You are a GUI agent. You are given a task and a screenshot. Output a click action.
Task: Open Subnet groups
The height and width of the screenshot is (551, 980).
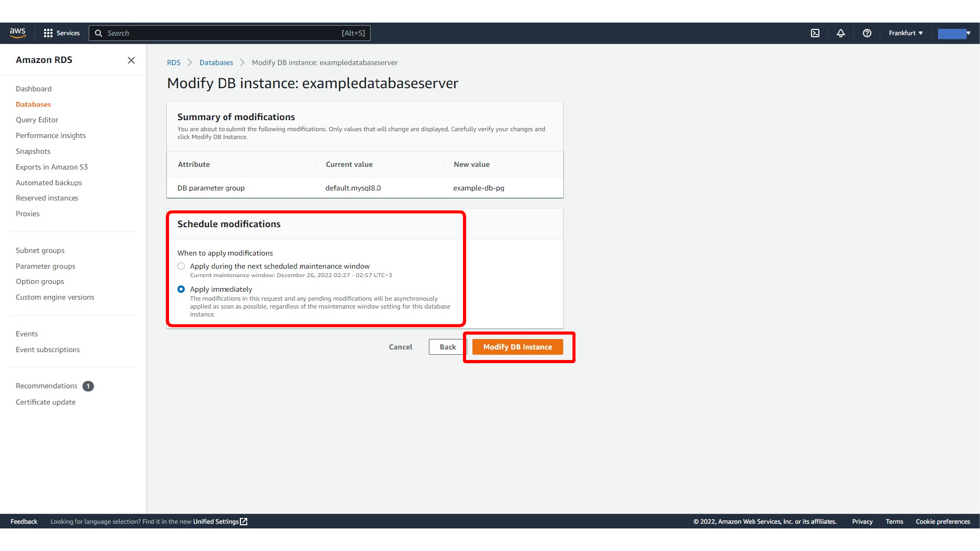40,250
